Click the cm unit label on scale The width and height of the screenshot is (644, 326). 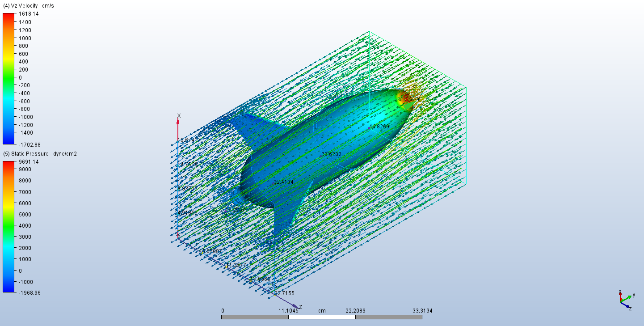(322, 311)
